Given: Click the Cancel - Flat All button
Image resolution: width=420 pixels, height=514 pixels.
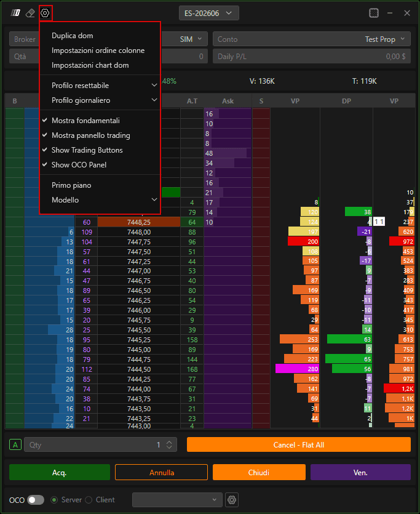Looking at the screenshot, I should pyautogui.click(x=298, y=445).
